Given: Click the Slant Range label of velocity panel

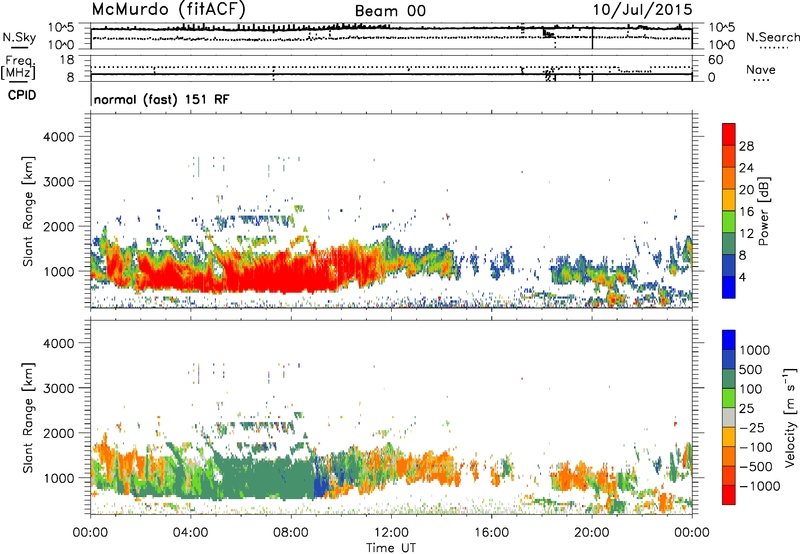Looking at the screenshot, I should point(28,417).
